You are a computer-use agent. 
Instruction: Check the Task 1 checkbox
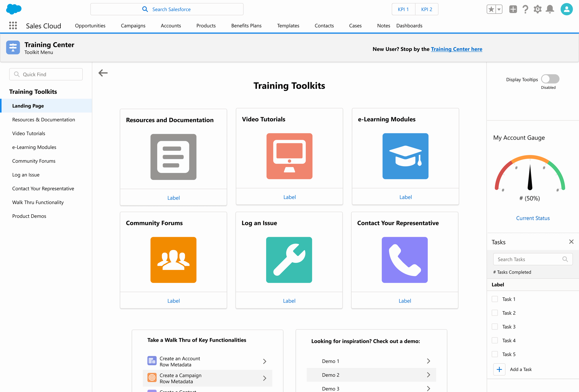(x=495, y=299)
